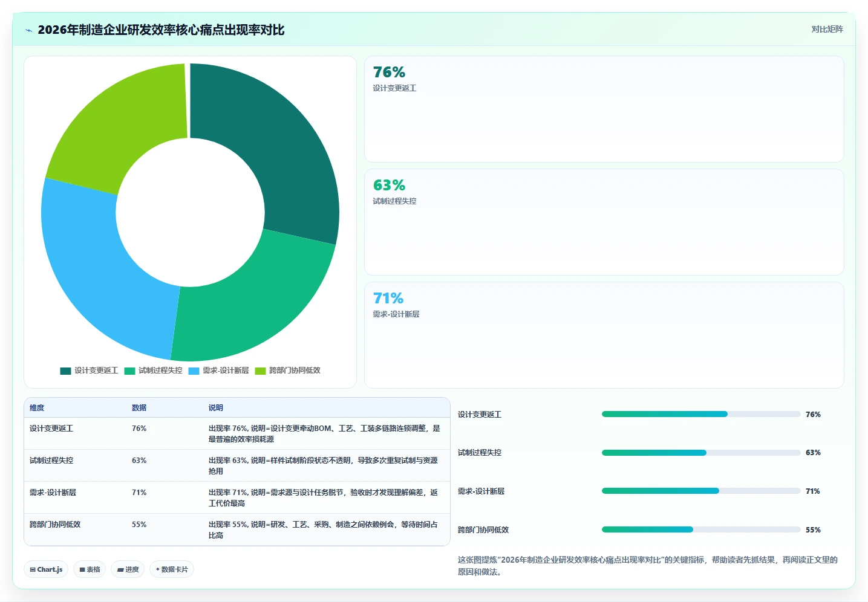Click description starting 出现率 76%
The image size is (868, 602).
[x=325, y=434]
